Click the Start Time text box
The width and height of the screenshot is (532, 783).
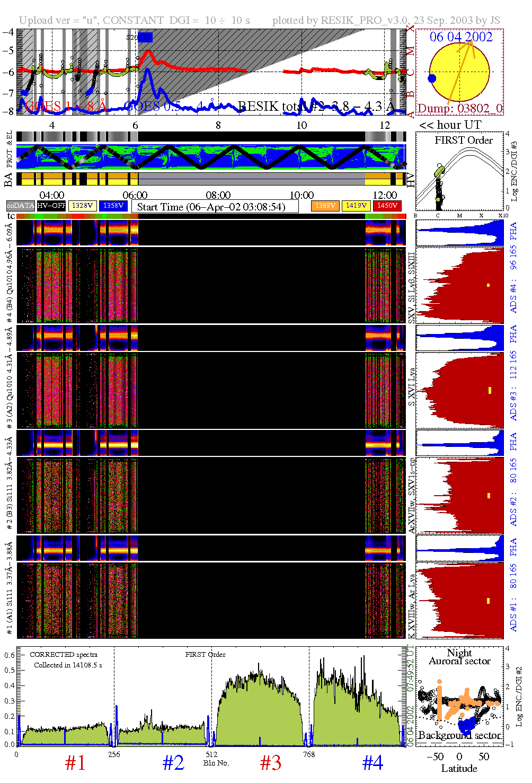215,207
